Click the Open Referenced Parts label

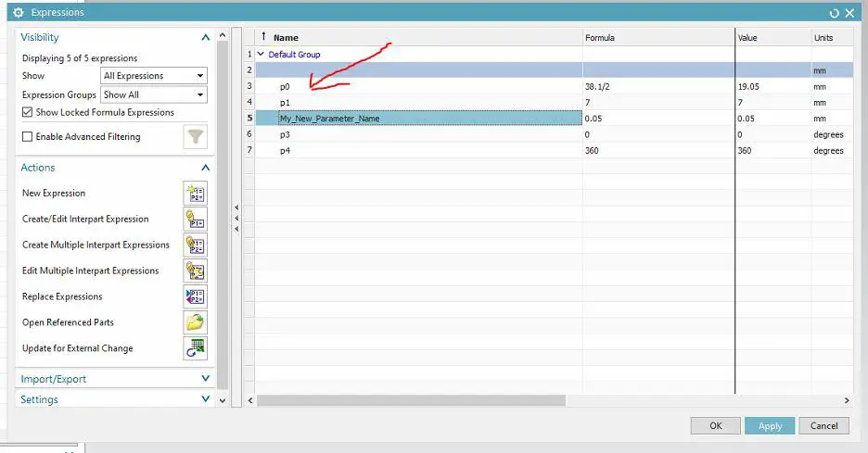pos(68,322)
